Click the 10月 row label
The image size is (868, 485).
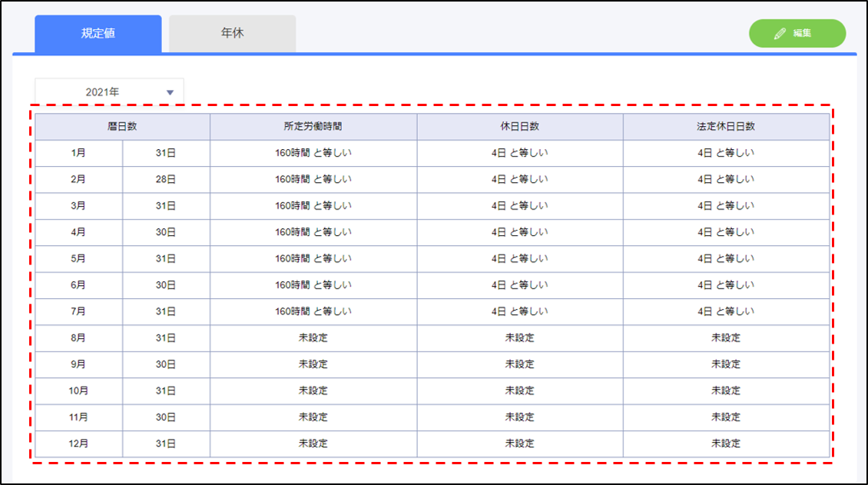(x=78, y=391)
